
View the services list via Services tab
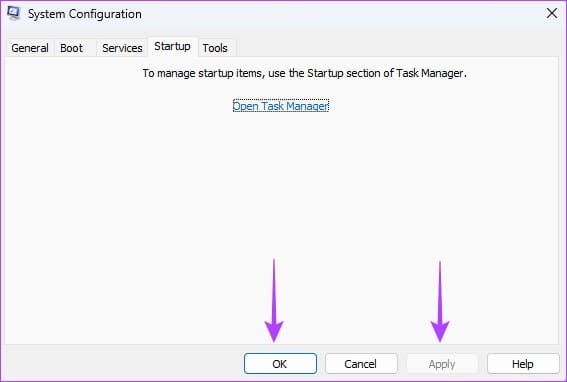pyautogui.click(x=122, y=48)
